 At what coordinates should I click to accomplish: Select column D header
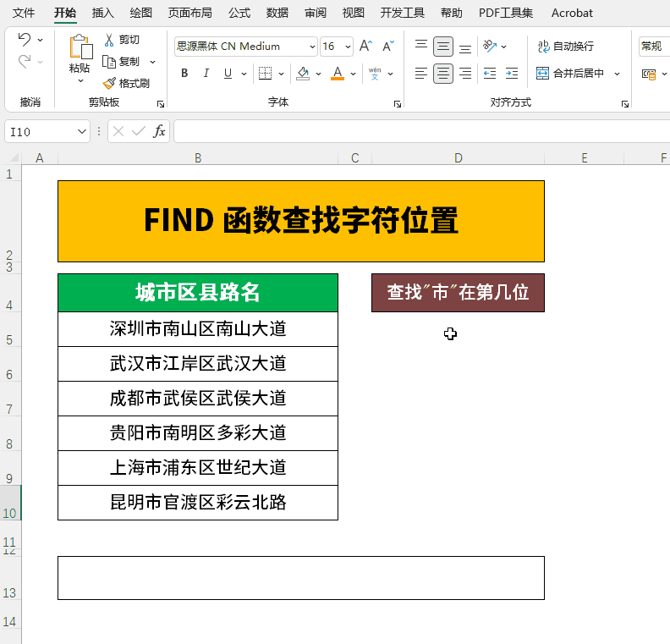(458, 158)
